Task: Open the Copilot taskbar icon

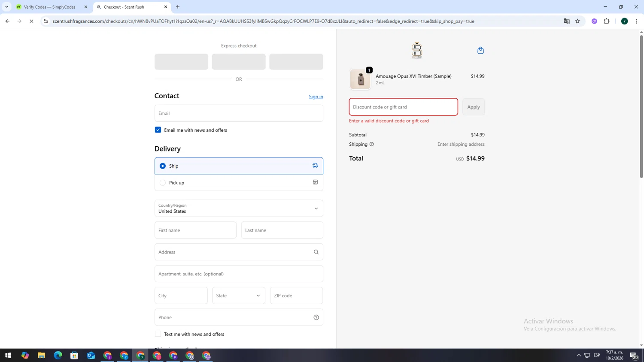Action: tap(25, 356)
